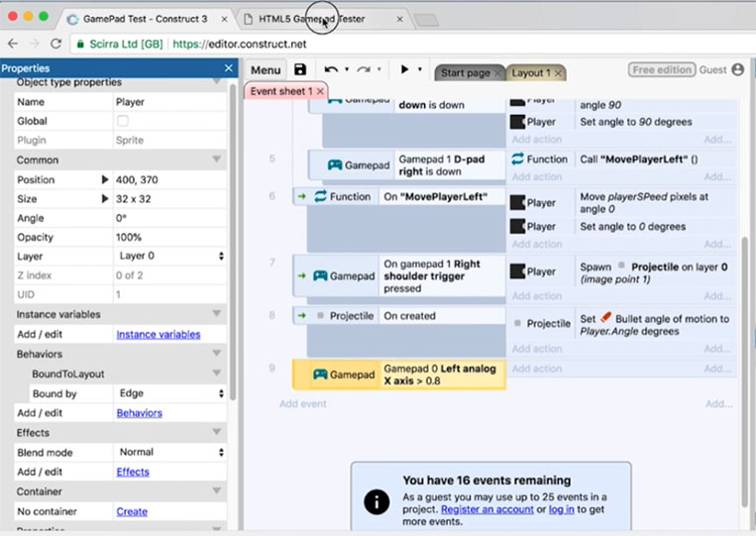Click Add event below event 9

pos(303,404)
